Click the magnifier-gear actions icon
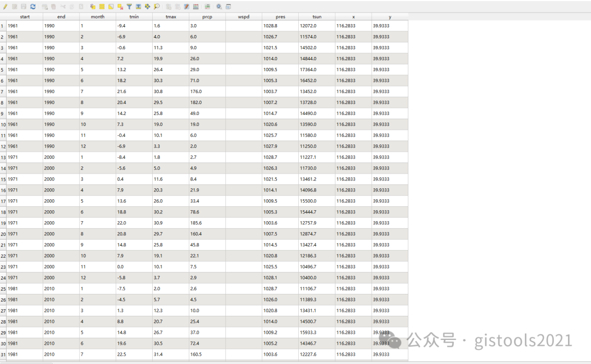591x364 pixels. pos(219,7)
